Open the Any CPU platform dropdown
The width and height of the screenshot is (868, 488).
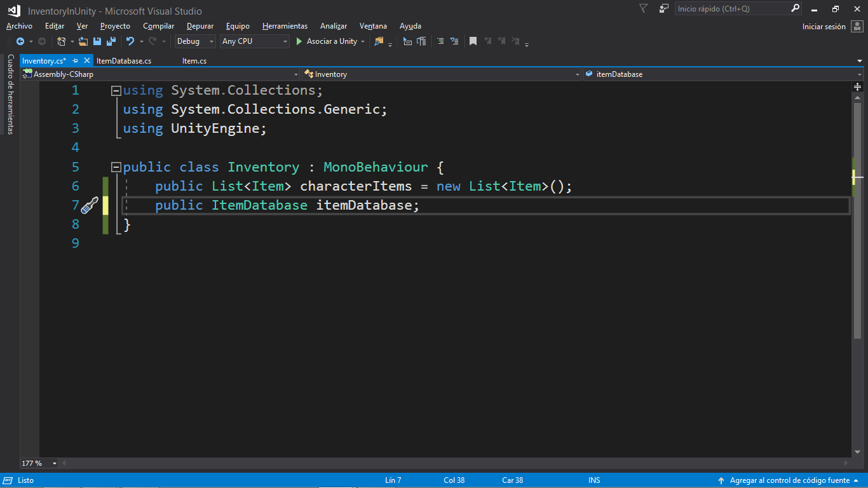(255, 41)
